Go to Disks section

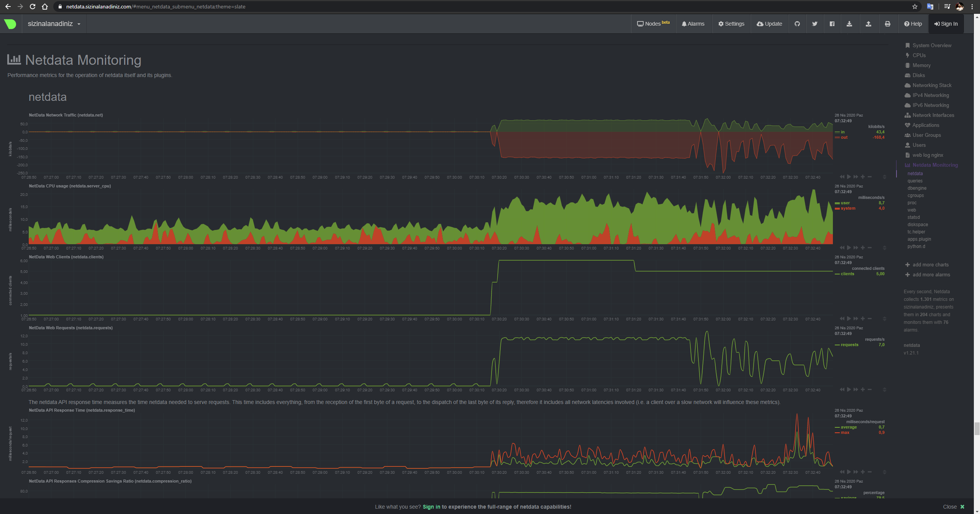click(918, 75)
